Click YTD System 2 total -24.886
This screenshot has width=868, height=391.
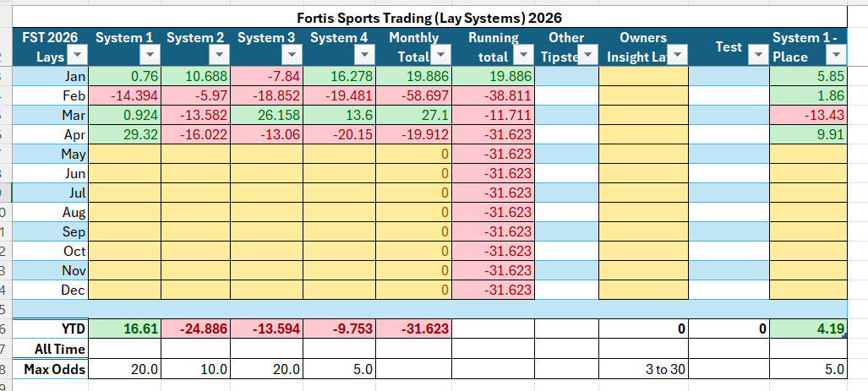195,329
